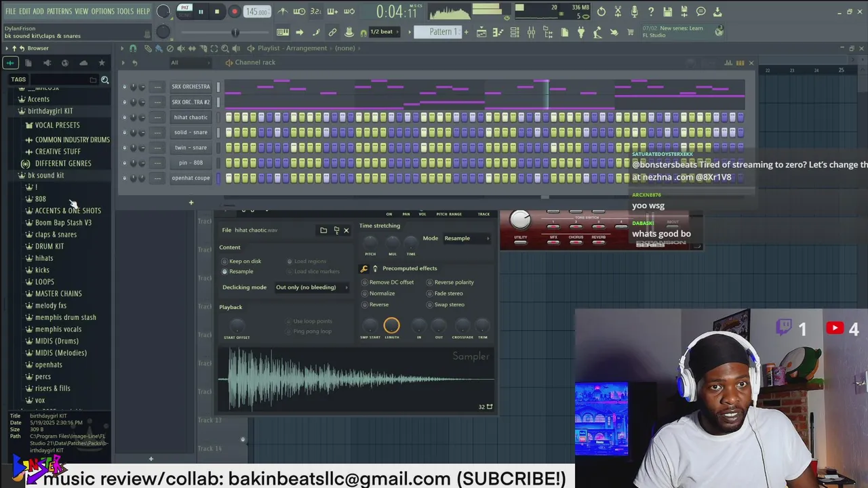Enable Reverse polarity
The image size is (868, 488).
point(450,282)
